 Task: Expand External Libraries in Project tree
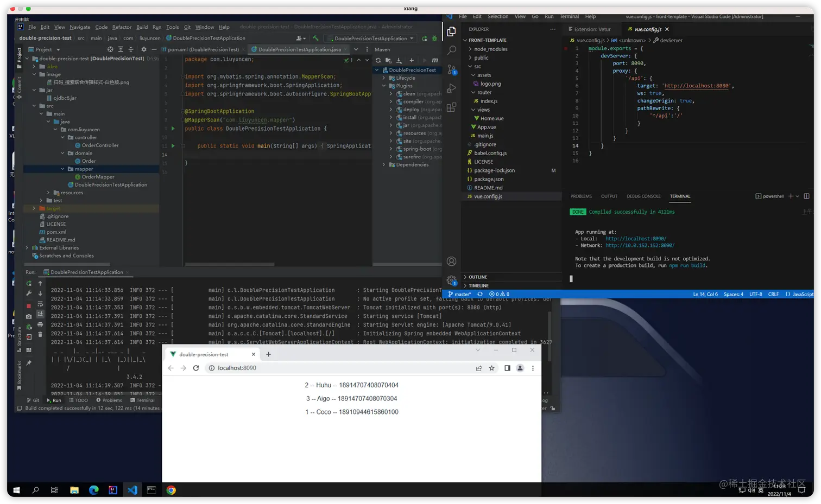[27, 248]
